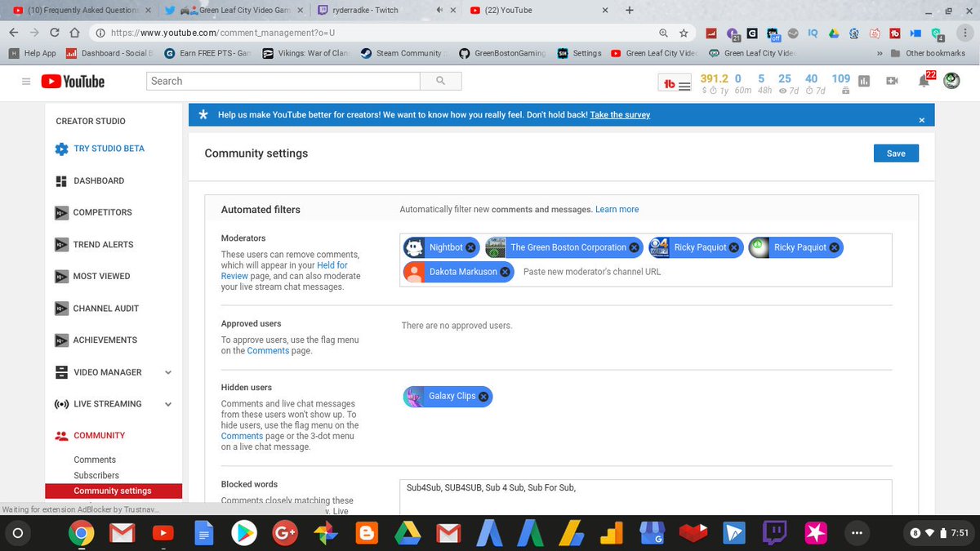Click the upload video camera icon
Screen dimensions: 980x551
click(x=892, y=81)
